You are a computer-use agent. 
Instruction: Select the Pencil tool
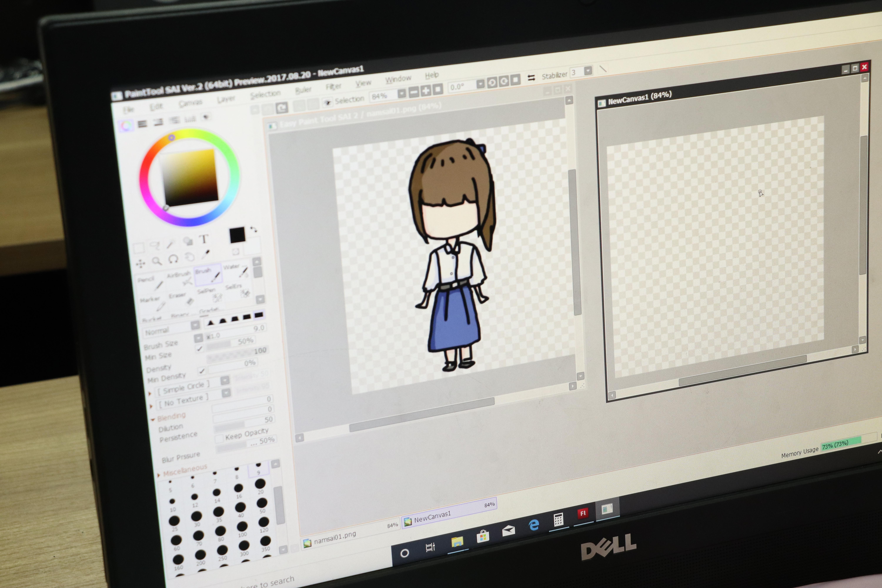point(151,283)
